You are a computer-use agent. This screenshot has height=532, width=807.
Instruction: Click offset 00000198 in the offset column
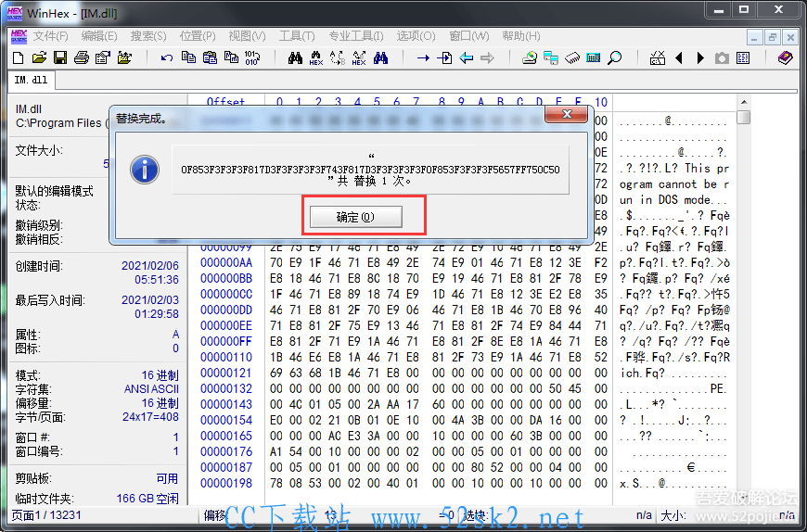click(x=226, y=483)
